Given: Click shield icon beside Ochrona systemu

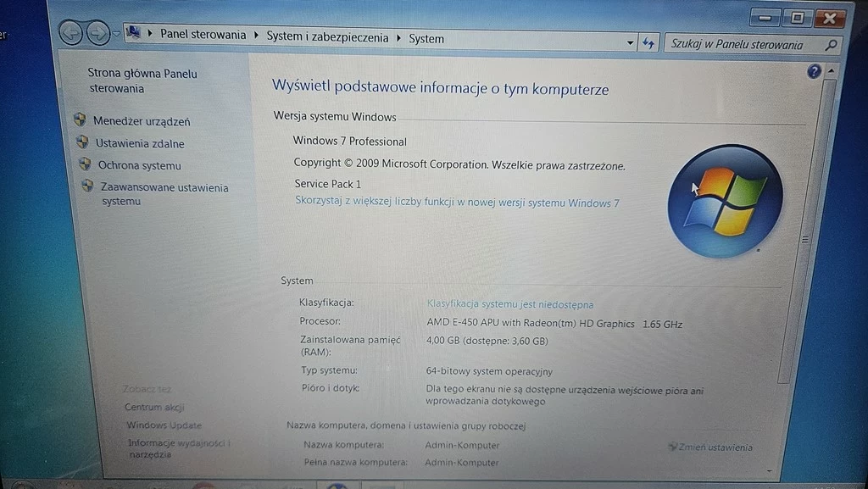Looking at the screenshot, I should click(85, 164).
